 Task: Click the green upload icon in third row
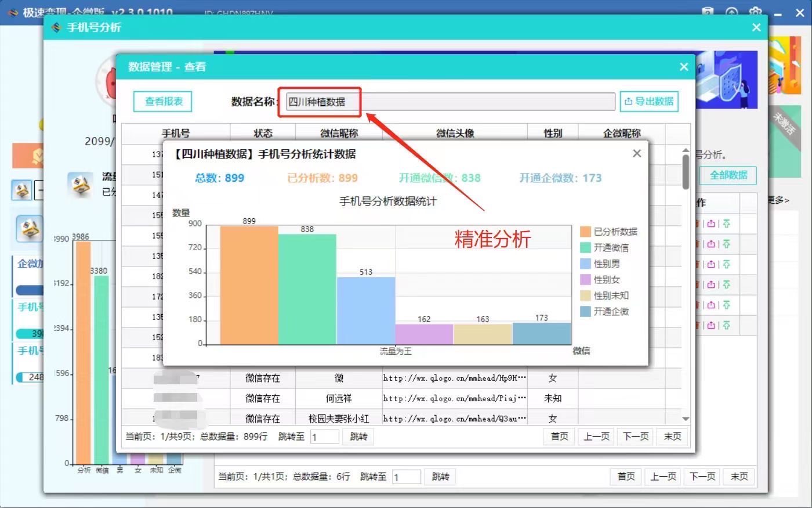(x=726, y=265)
